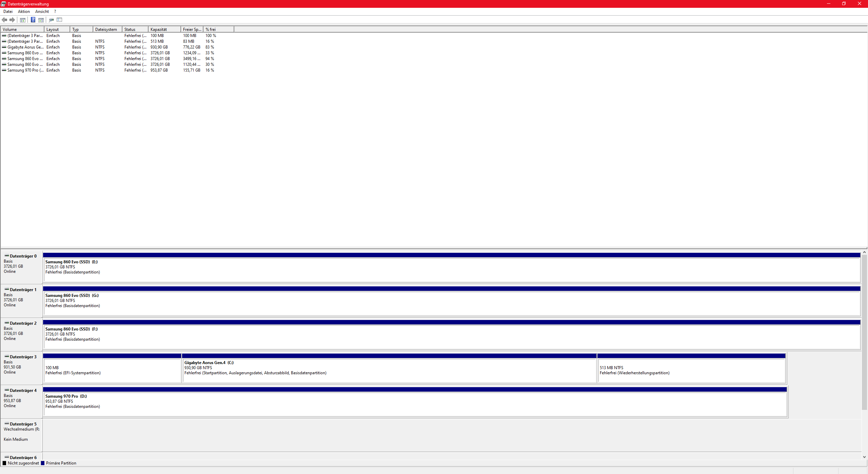The width and height of the screenshot is (868, 474).
Task: Toggle the action pane toolbar icon
Action: 41,20
